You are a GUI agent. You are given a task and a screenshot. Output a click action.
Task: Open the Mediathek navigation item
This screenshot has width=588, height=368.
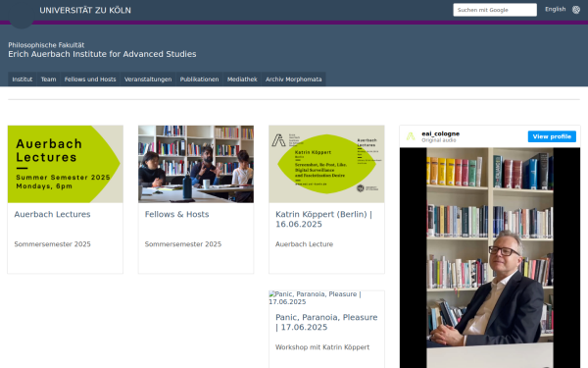point(242,79)
